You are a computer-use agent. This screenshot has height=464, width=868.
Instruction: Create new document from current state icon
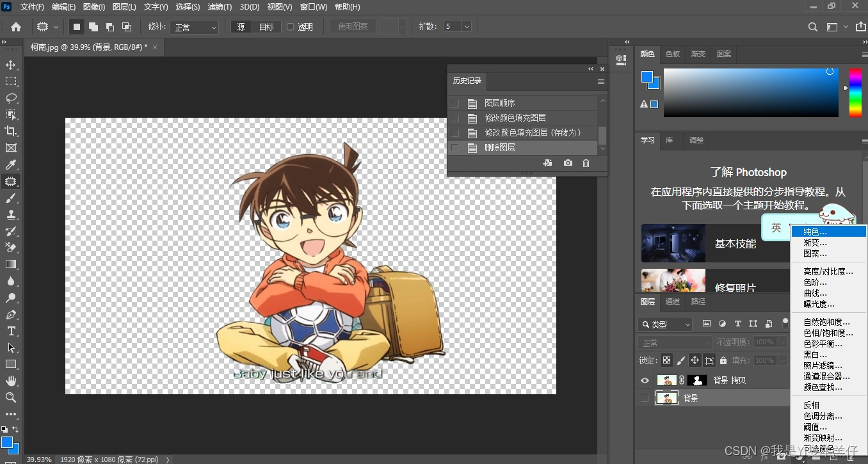pos(547,163)
